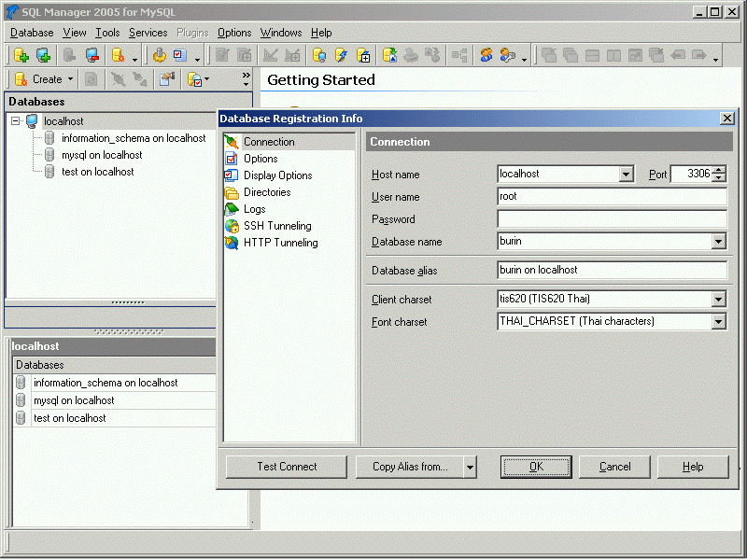
Task: Click the dialog Help button
Action: click(x=693, y=467)
